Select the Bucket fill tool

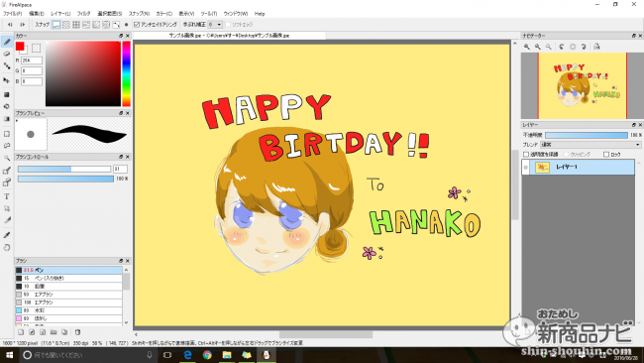click(7, 106)
